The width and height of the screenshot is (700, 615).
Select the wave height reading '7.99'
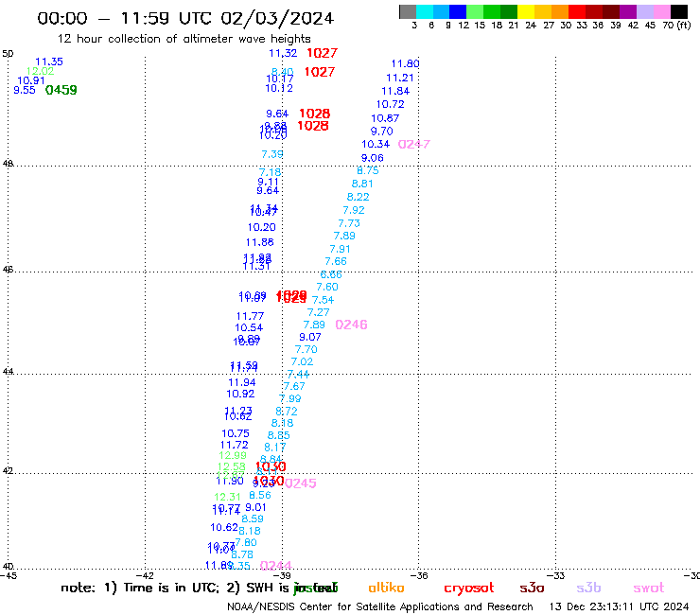(290, 398)
